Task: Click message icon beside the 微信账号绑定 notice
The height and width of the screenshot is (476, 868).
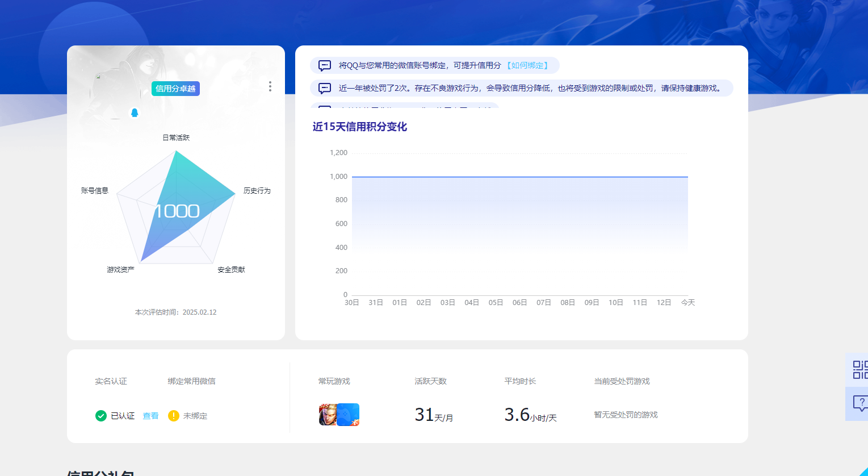Action: (x=325, y=65)
